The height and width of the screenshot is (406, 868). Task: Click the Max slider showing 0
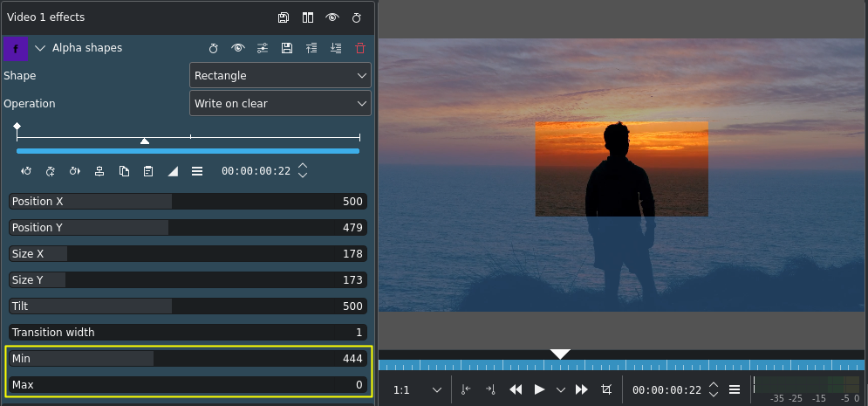(188, 384)
